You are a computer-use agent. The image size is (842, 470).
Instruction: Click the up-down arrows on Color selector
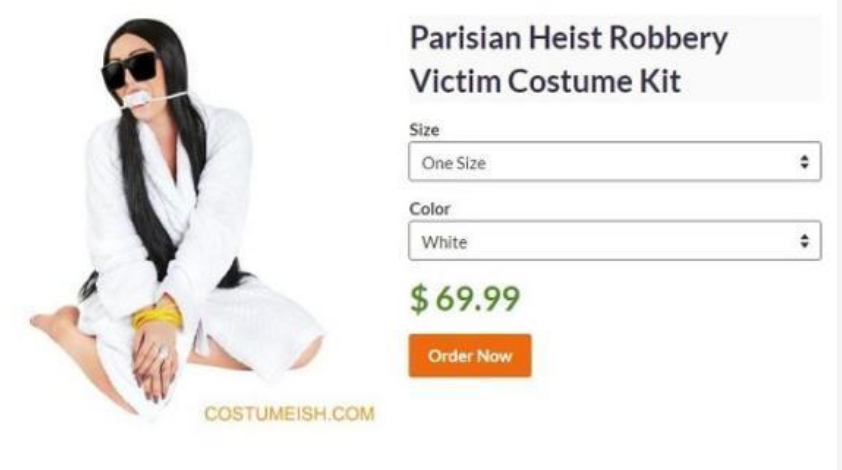pos(804,241)
